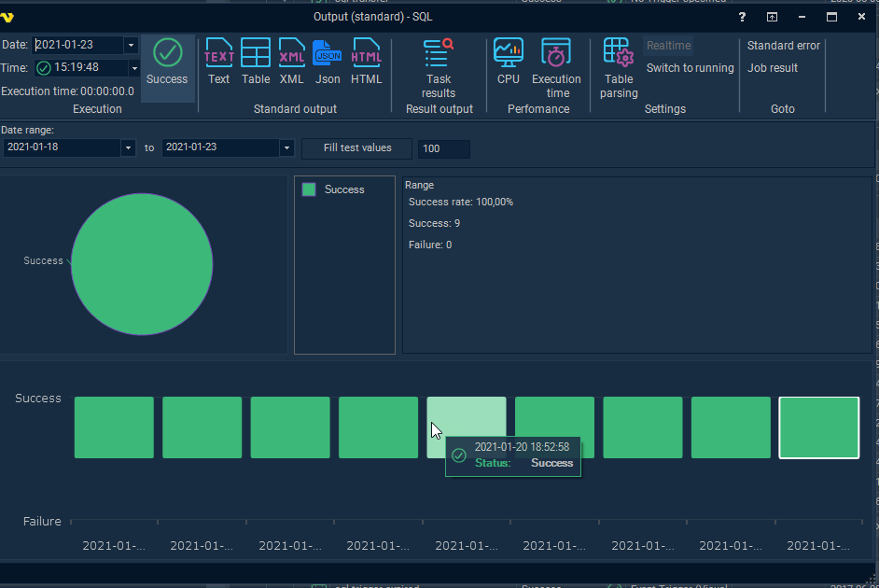Open the Json output view
Image resolution: width=879 pixels, height=588 pixels.
pos(328,63)
